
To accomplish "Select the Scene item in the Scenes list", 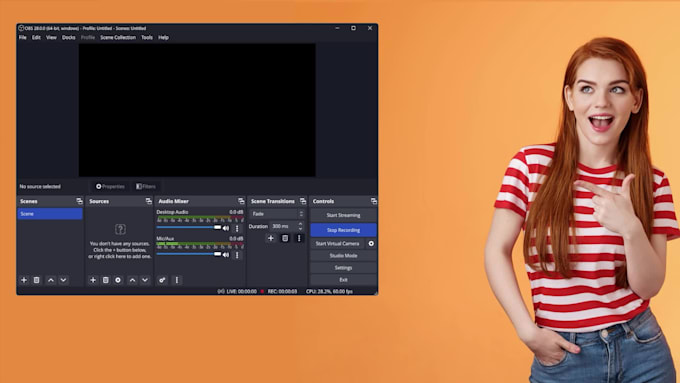I will click(50, 214).
